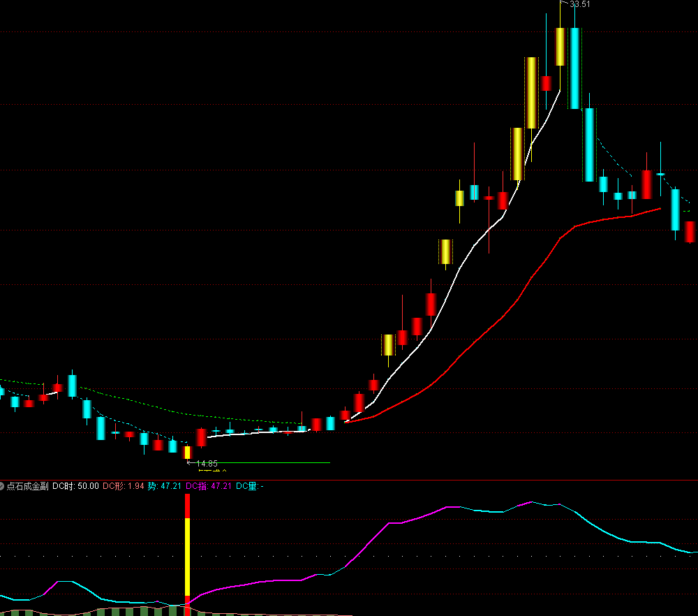Click the red divider above indicator panel
This screenshot has width=698, height=616.
click(x=349, y=480)
